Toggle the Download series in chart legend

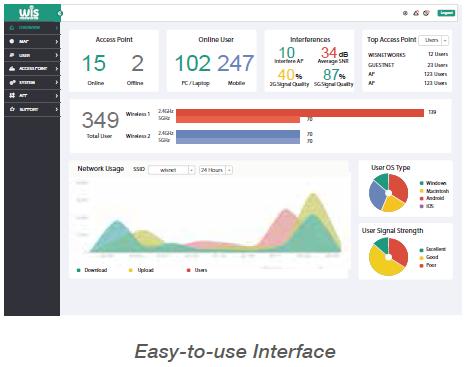[92, 270]
